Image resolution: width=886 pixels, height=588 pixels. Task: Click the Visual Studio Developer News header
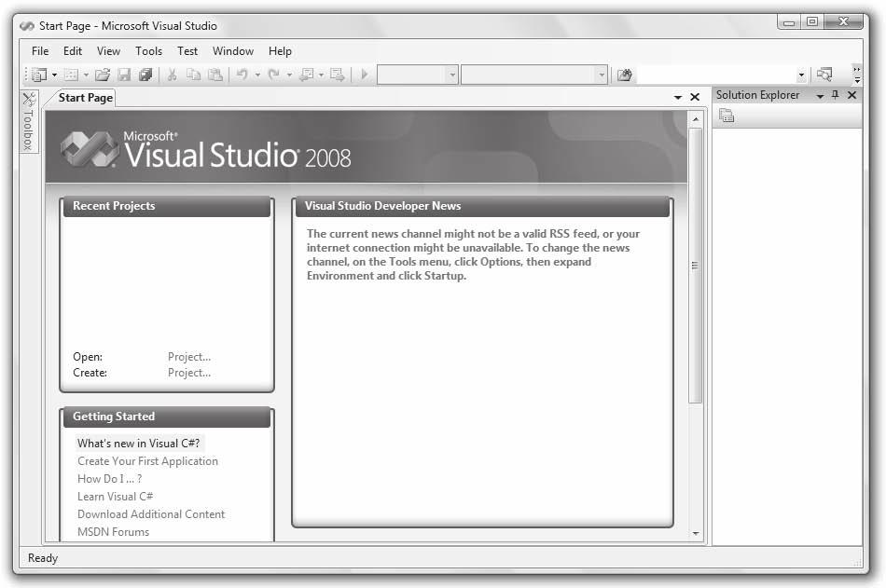(482, 206)
